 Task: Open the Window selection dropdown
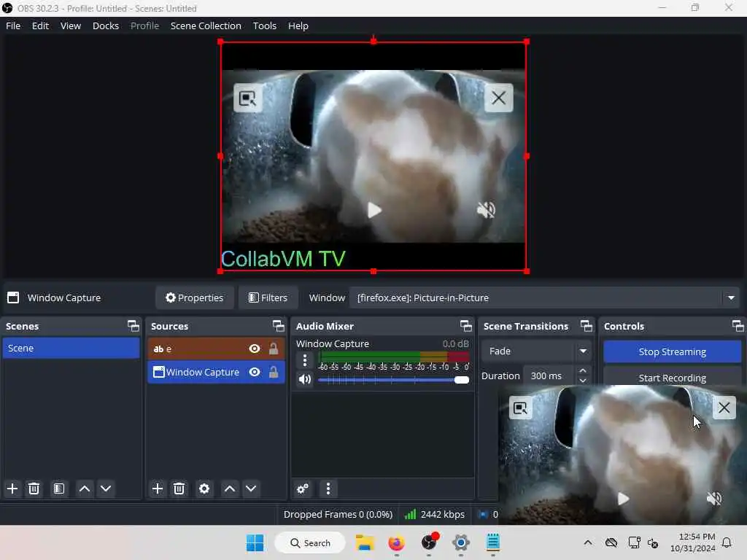point(544,297)
